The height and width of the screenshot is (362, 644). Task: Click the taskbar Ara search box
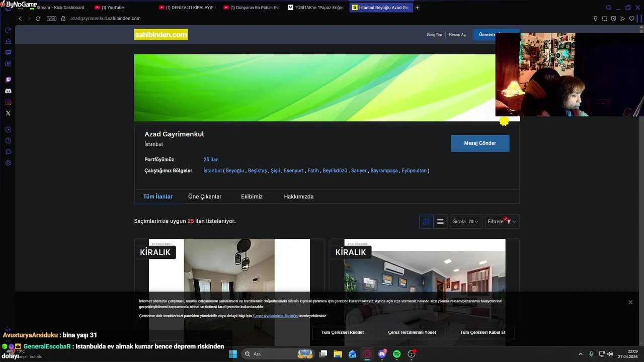[278, 354]
